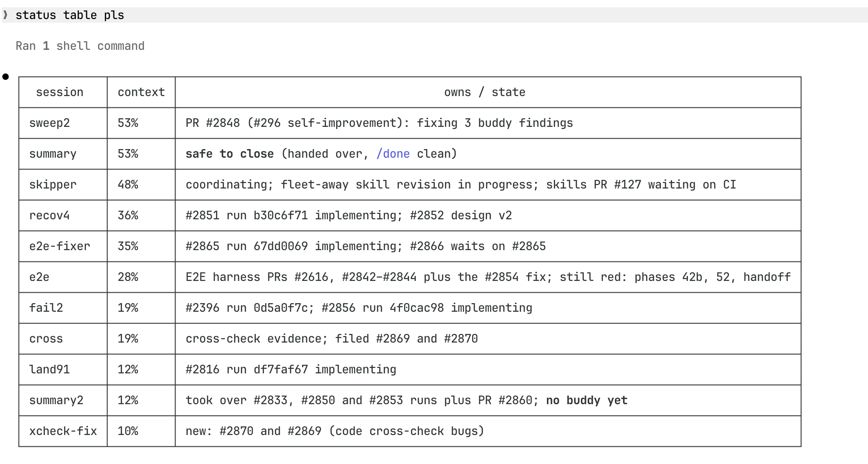Click the bullet marker beside the table
868x464 pixels.
click(5, 77)
